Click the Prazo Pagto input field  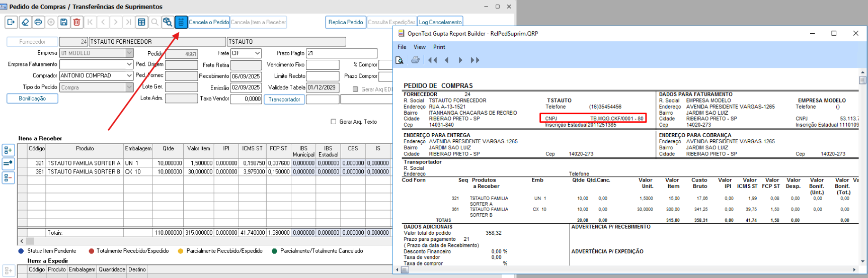pos(341,53)
